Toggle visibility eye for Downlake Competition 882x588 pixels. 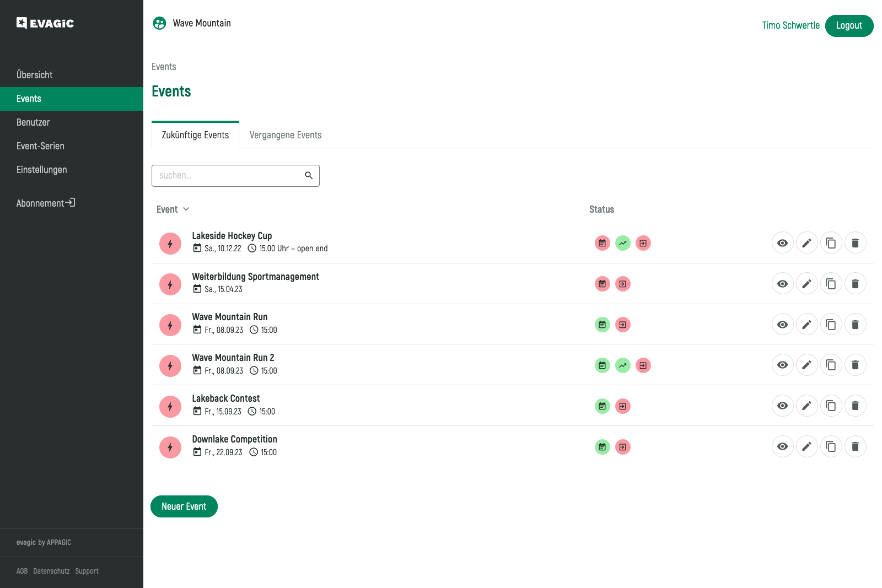(782, 446)
